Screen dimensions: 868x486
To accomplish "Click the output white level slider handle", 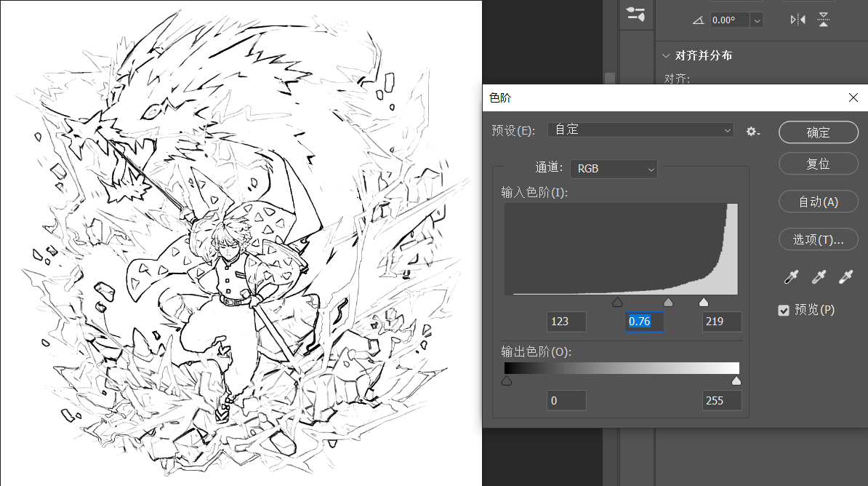I will pyautogui.click(x=736, y=381).
